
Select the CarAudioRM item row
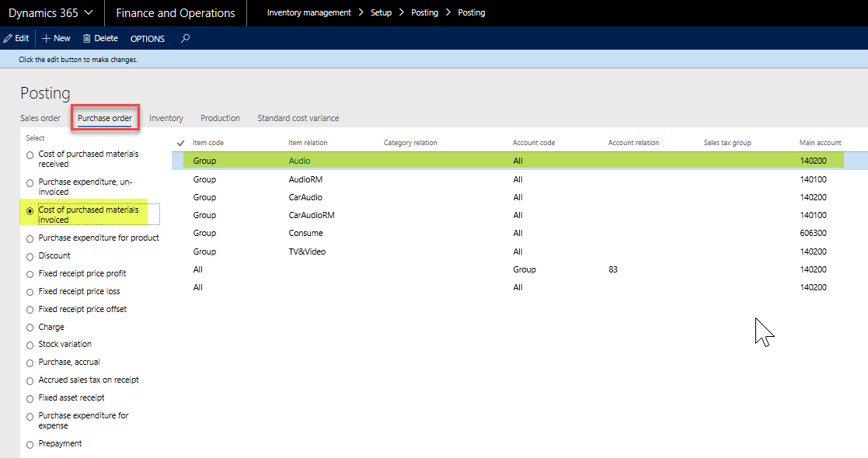[x=311, y=215]
